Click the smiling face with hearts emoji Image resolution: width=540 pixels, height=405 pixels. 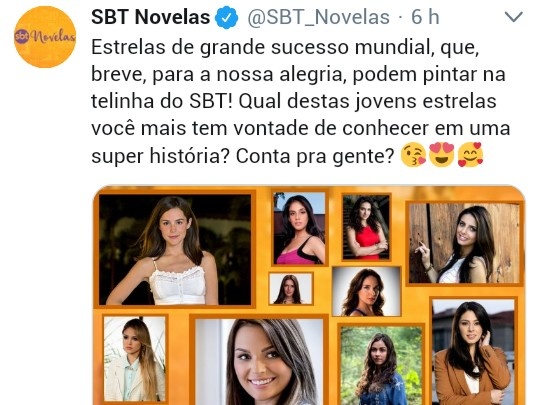(x=470, y=155)
